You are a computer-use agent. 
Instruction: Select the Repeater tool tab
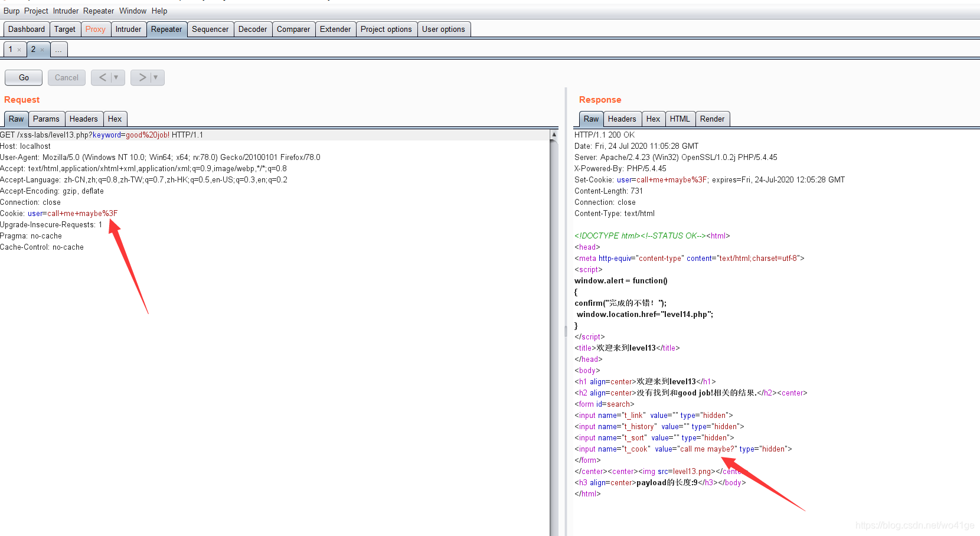tap(166, 29)
